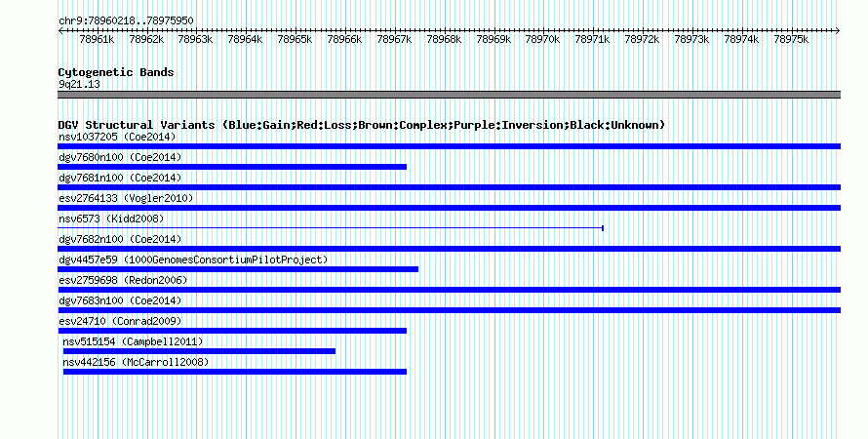Viewport: 868px width, 439px height.
Task: Click the gray 9q21.13 cytogenetic band bar
Action: tap(449, 95)
